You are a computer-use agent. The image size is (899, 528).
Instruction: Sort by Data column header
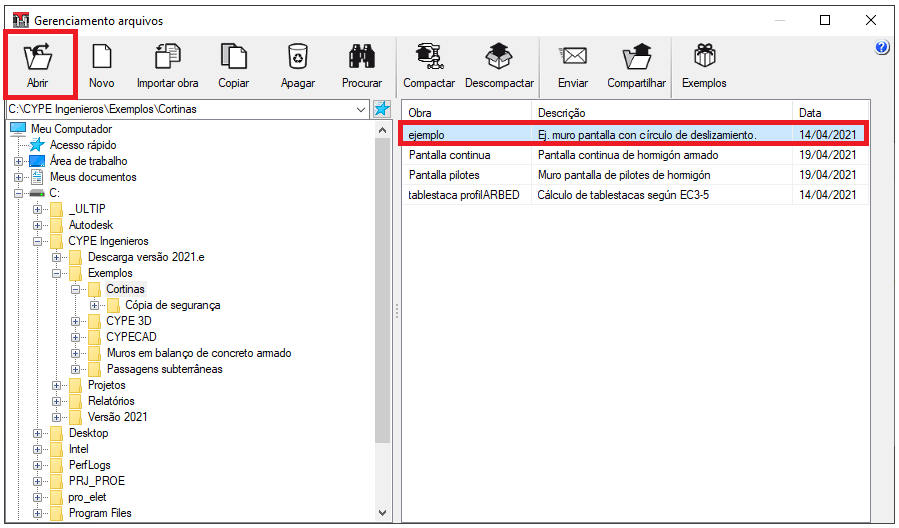click(x=830, y=113)
